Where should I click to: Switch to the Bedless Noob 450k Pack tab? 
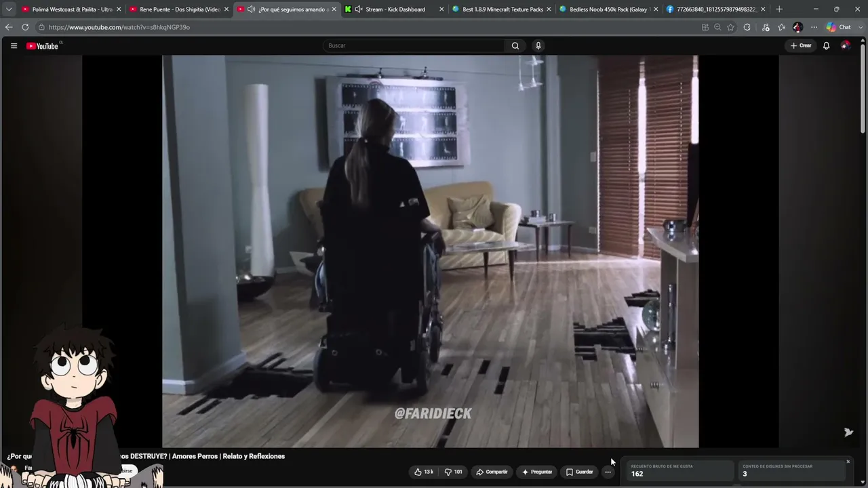click(x=610, y=9)
